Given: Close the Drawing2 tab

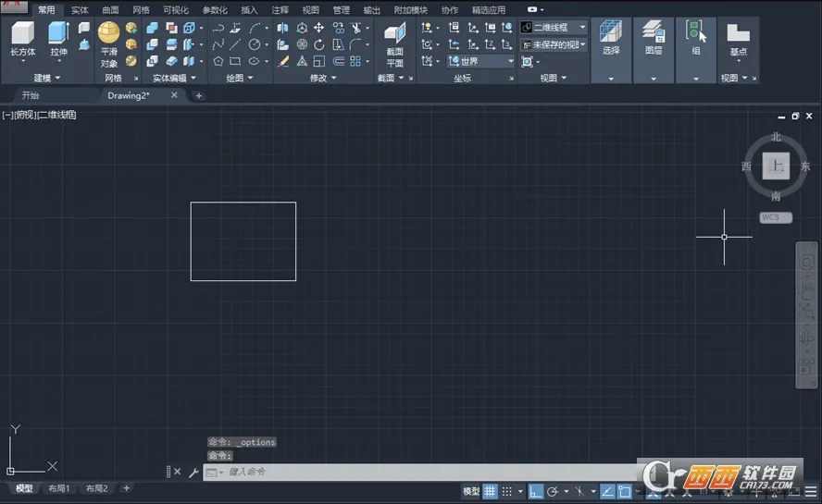Looking at the screenshot, I should click(x=174, y=95).
